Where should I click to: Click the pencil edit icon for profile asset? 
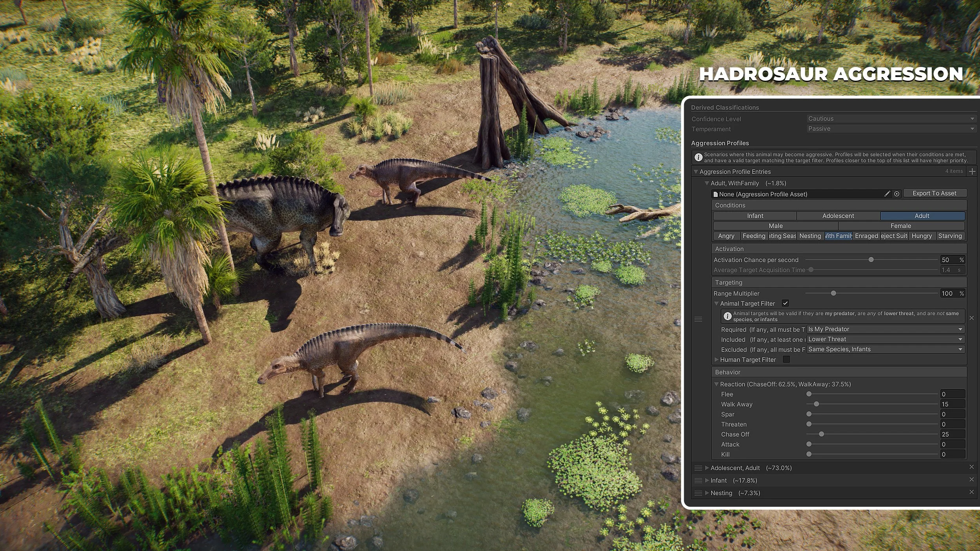pos(887,194)
